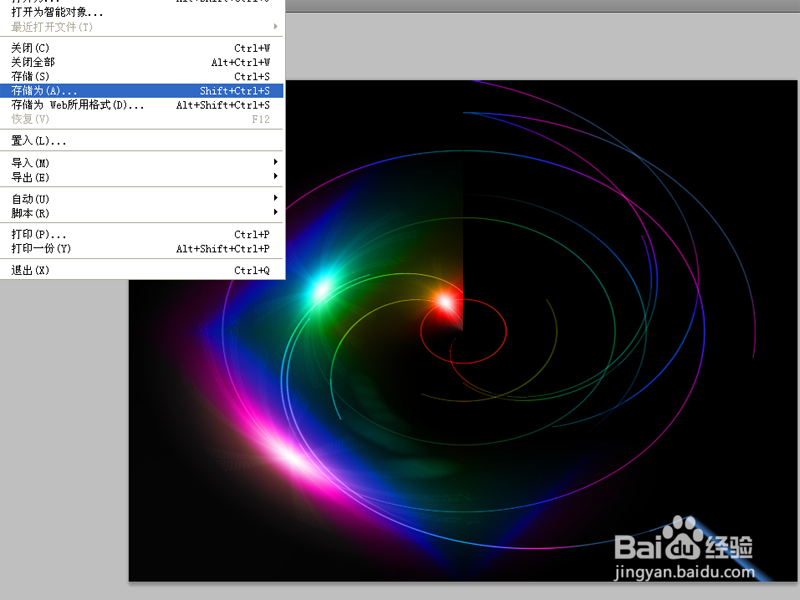Screen dimensions: 800x600
Task: Select 存储为(A)... highlighted entry
Action: (x=142, y=91)
